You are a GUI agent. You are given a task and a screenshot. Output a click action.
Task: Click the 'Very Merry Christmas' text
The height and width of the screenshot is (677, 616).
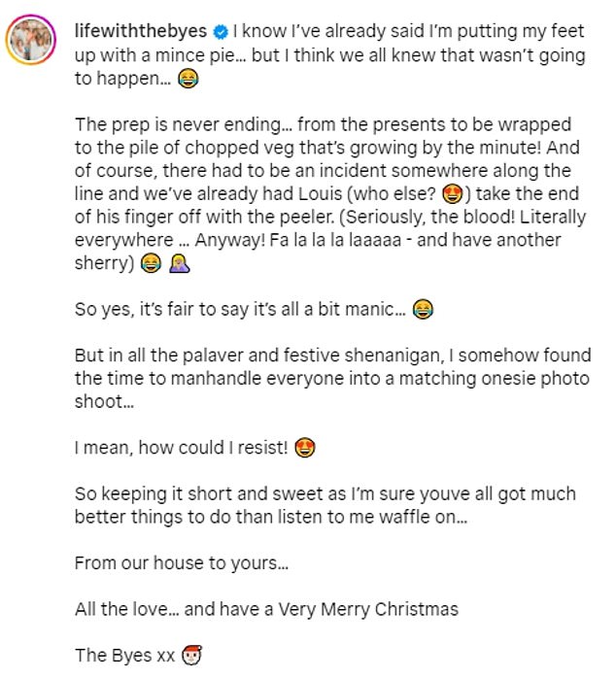(368, 609)
